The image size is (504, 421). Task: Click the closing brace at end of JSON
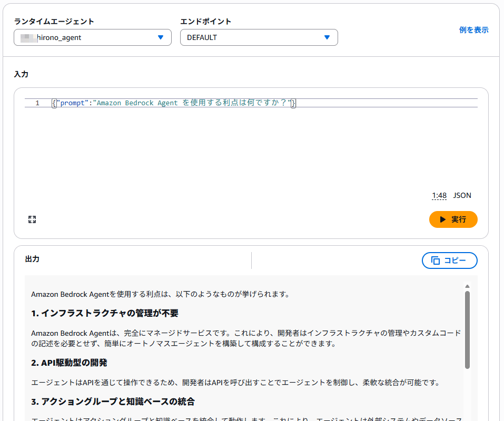coord(293,103)
